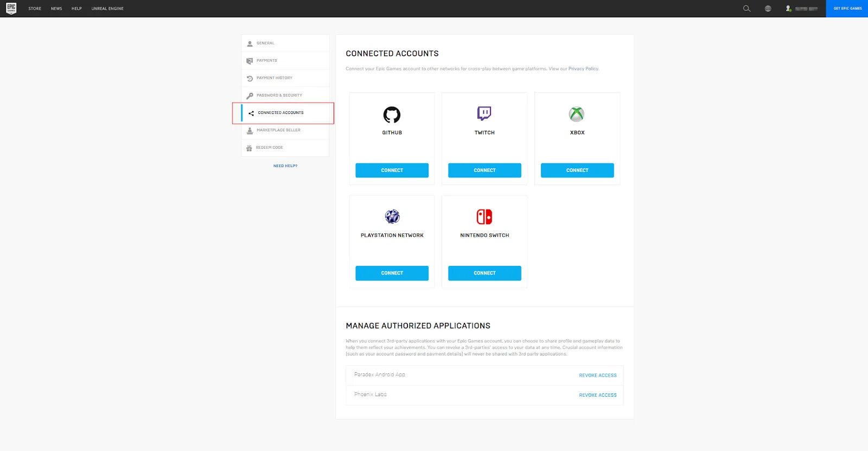Revoke access for Phoenix Labs
Image resolution: width=868 pixels, height=451 pixels.
pos(598,395)
